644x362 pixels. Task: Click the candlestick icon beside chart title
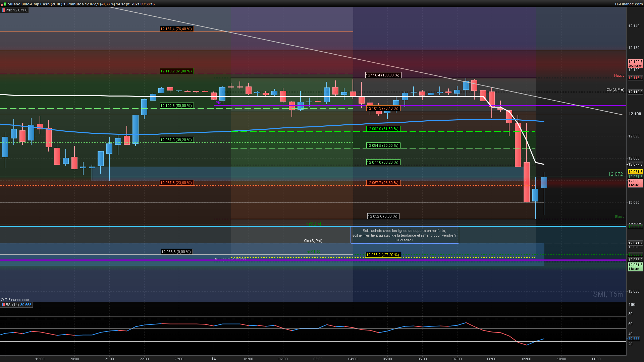4,4
